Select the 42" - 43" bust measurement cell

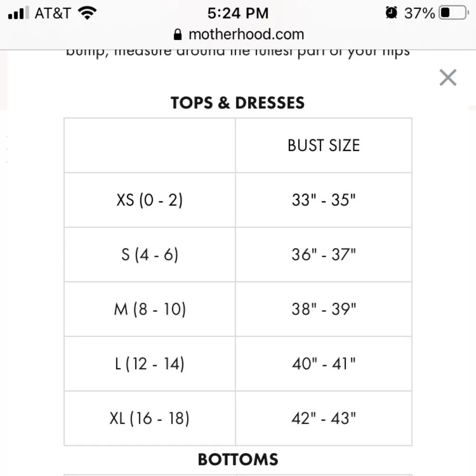(x=324, y=418)
